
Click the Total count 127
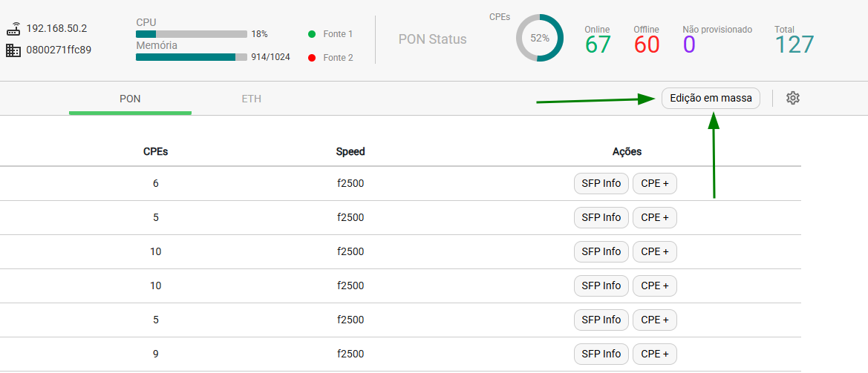click(x=794, y=44)
